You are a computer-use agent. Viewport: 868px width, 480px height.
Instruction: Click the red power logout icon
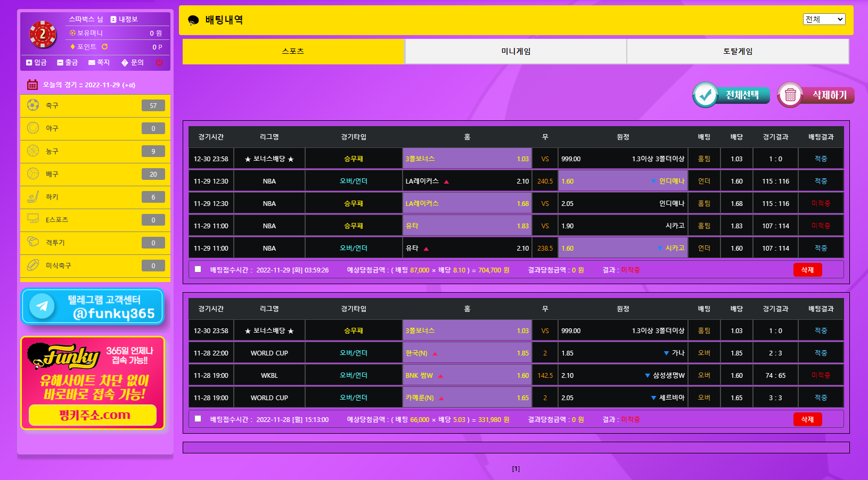(159, 62)
